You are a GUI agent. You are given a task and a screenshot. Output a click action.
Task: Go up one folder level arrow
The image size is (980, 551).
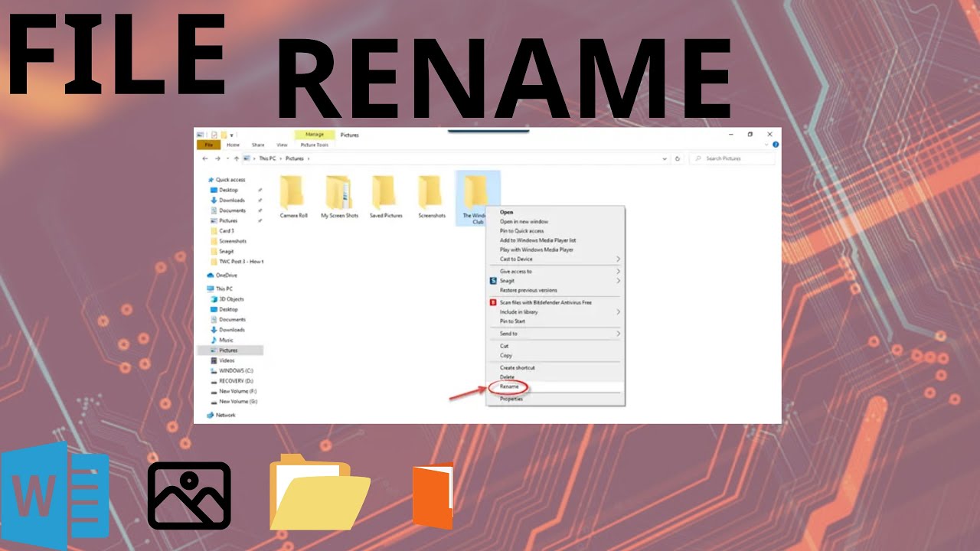tap(237, 158)
